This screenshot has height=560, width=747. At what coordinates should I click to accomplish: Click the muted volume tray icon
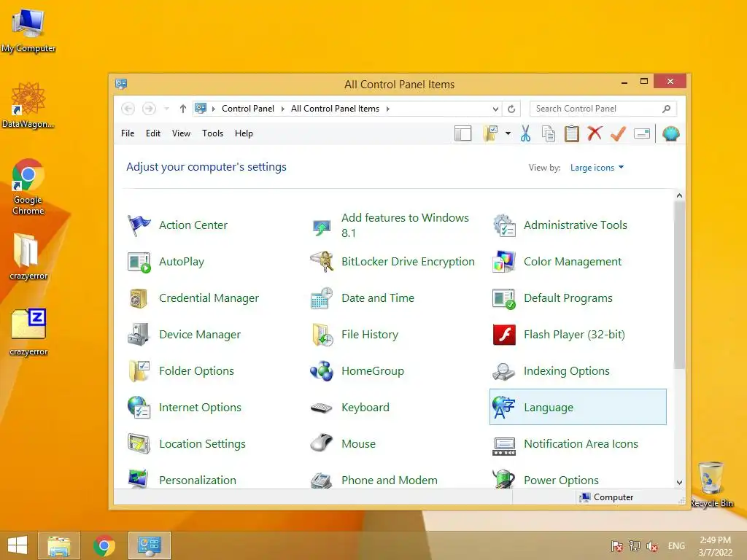click(652, 546)
